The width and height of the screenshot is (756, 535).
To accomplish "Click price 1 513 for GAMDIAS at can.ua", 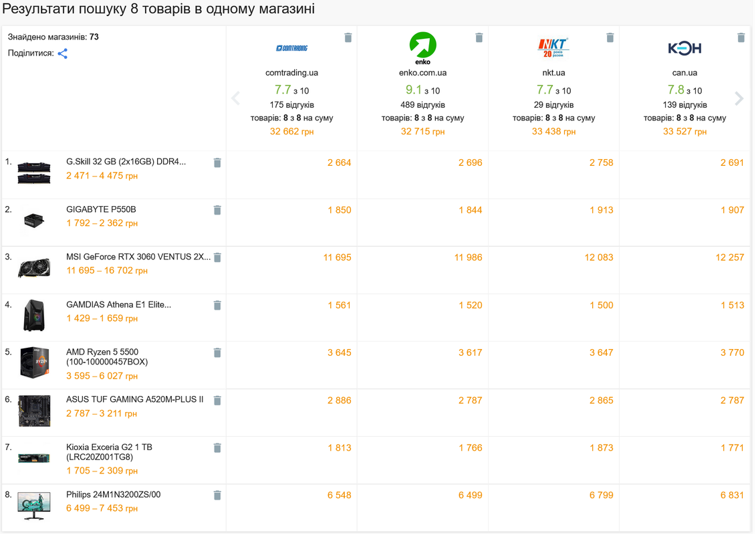I will (x=733, y=306).
